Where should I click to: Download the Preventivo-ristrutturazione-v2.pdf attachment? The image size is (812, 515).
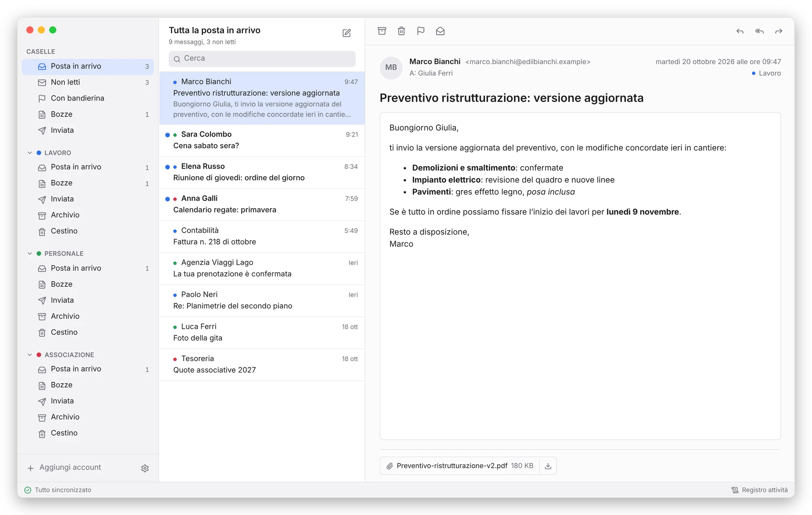coord(548,466)
